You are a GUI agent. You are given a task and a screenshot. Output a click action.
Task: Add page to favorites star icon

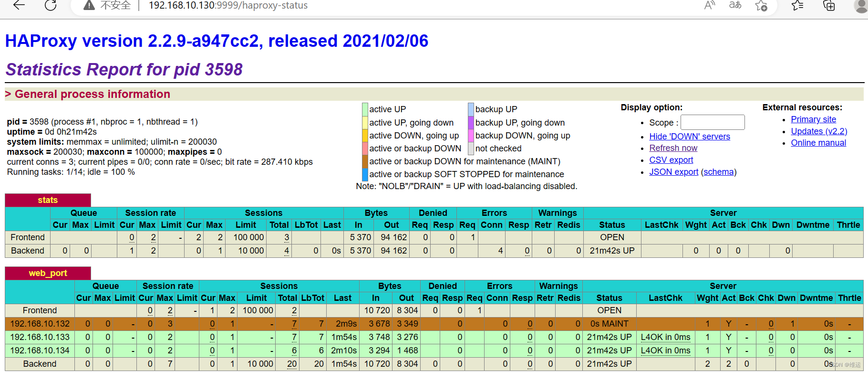pyautogui.click(x=761, y=6)
